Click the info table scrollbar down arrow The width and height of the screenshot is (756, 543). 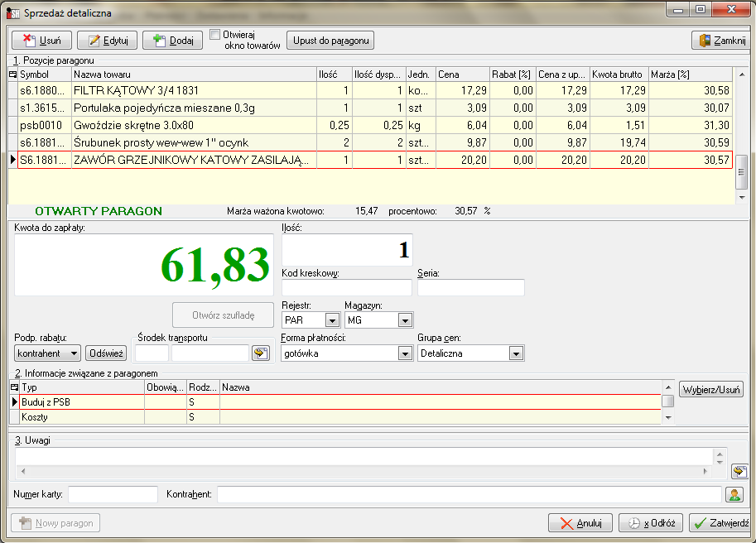668,418
